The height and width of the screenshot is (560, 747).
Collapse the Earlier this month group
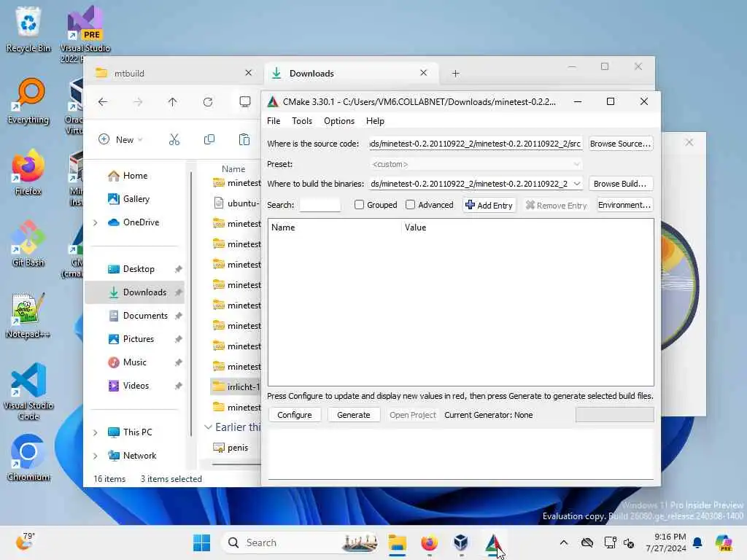click(208, 427)
